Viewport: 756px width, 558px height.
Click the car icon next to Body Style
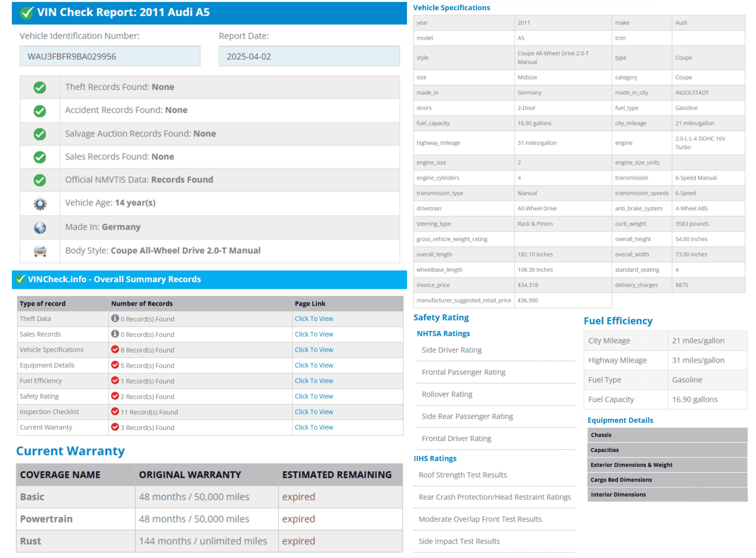tap(40, 251)
